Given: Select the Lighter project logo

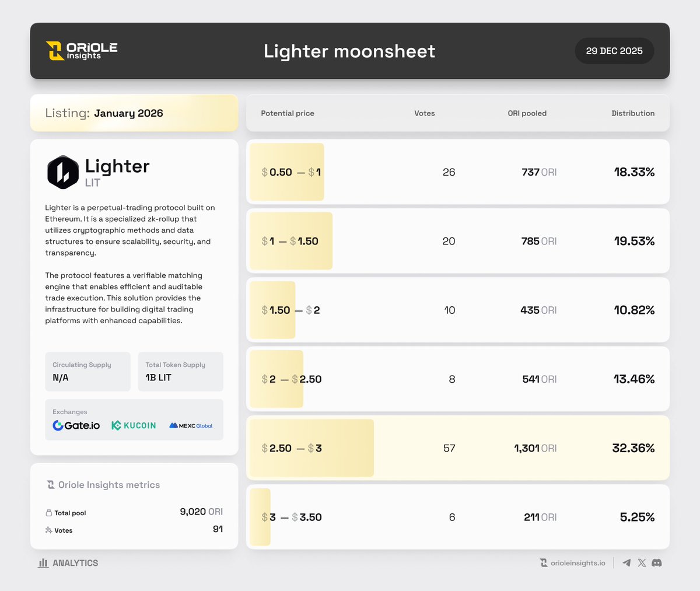Looking at the screenshot, I should click(64, 172).
